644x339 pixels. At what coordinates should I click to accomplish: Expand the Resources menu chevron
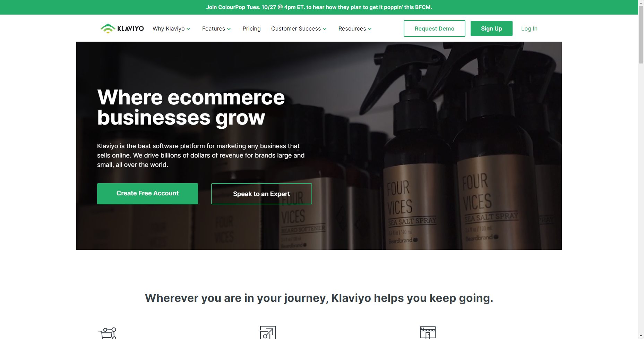pyautogui.click(x=370, y=29)
